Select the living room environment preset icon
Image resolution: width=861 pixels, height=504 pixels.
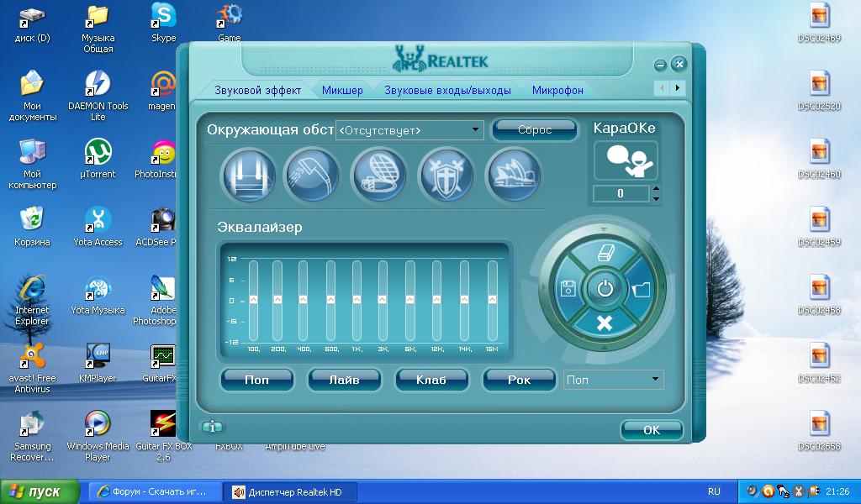[x=248, y=176]
